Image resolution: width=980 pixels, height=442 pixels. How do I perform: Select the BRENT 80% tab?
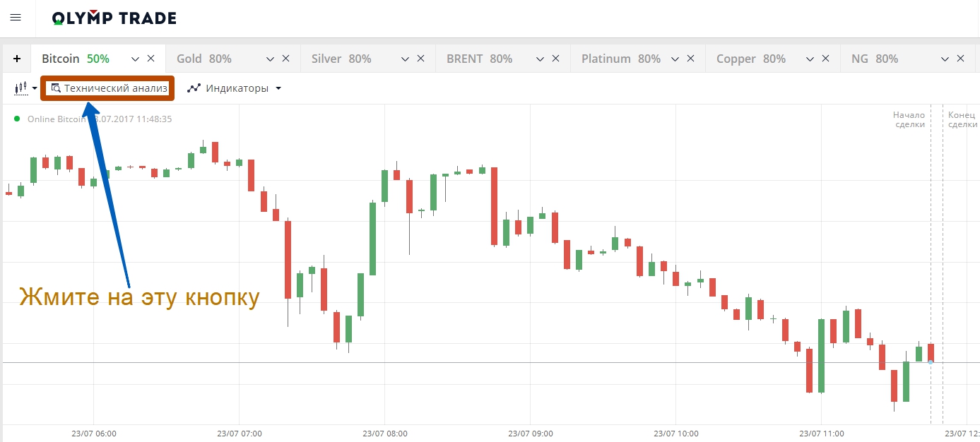click(479, 59)
